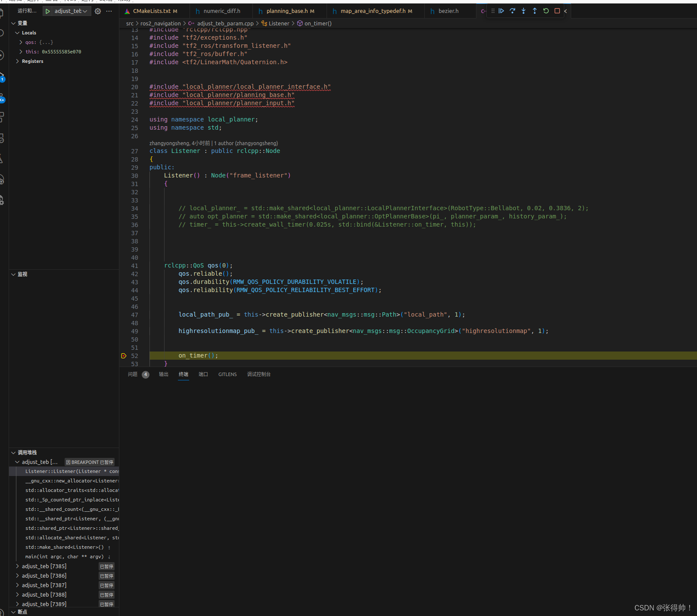Click the red Stop debug icon
Image resolution: width=697 pixels, height=616 pixels.
click(557, 11)
